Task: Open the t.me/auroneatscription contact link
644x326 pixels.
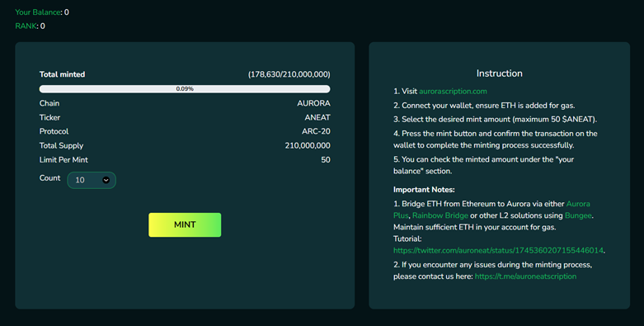Action: [525, 276]
